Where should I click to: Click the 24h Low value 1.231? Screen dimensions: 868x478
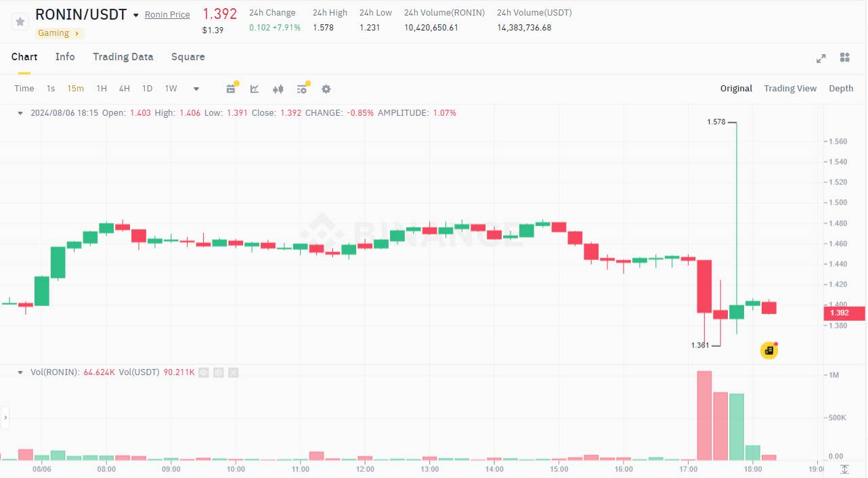click(370, 28)
